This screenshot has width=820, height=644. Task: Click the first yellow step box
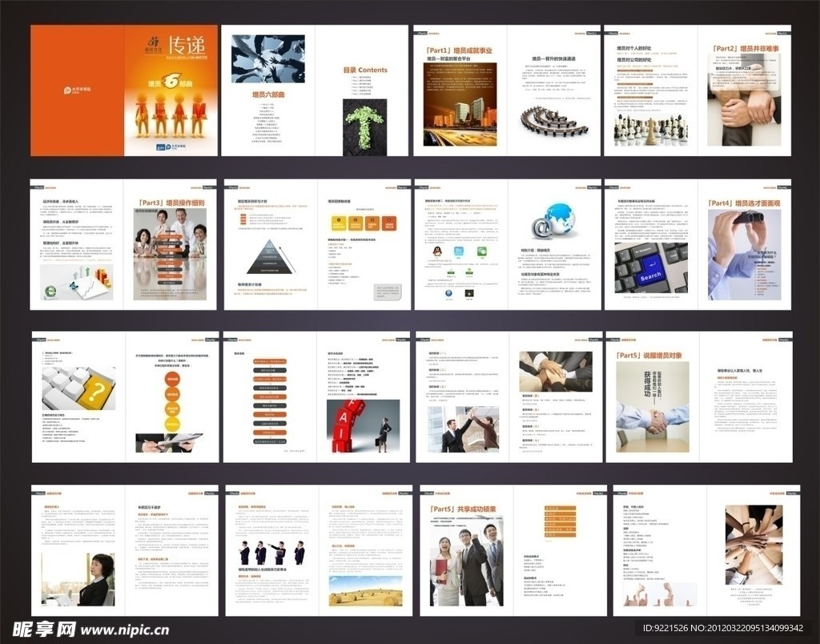[339, 223]
